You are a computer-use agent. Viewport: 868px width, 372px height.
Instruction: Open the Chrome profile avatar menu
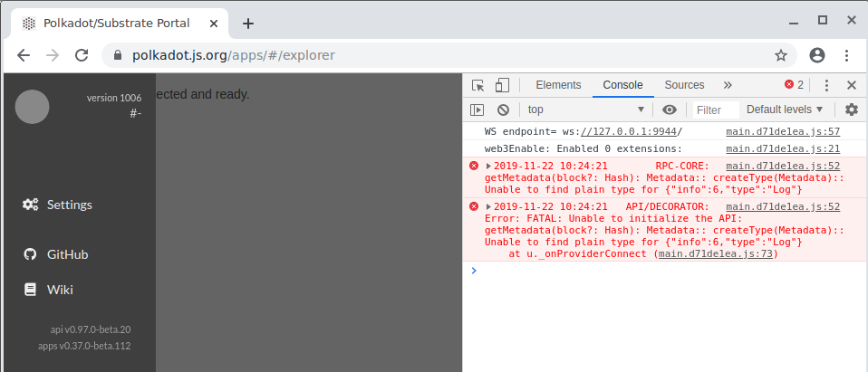click(x=817, y=55)
